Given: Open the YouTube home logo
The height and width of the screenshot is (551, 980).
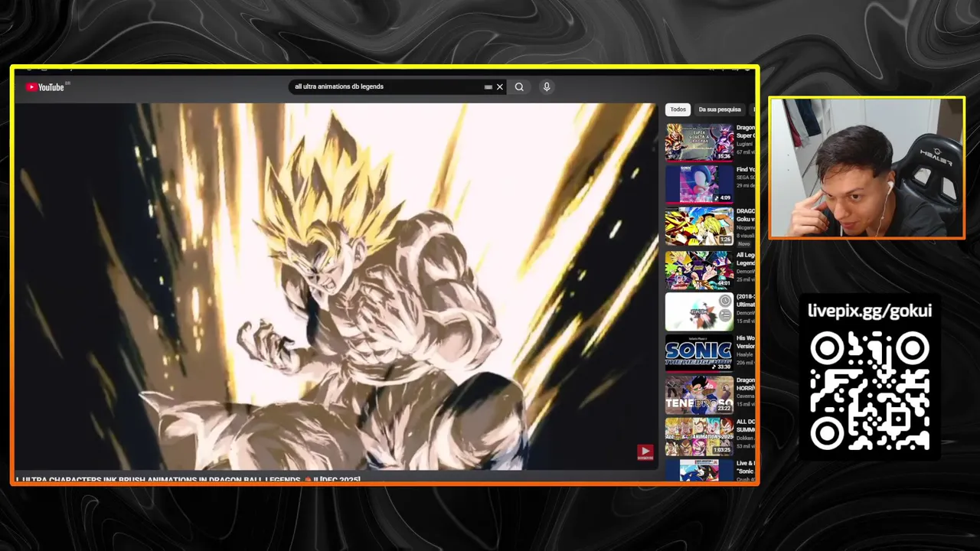Looking at the screenshot, I should point(45,87).
